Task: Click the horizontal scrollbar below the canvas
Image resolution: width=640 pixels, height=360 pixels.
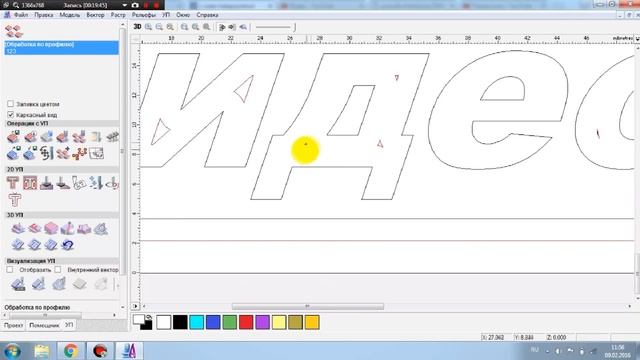Action: click(308, 306)
